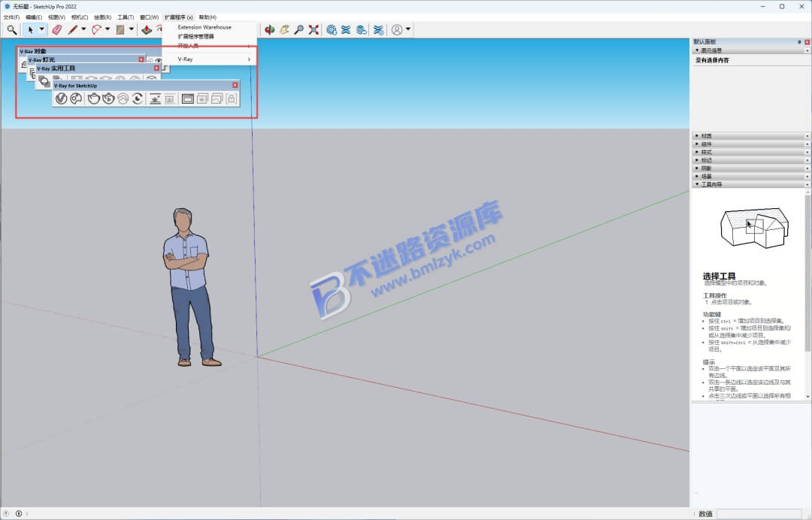Start the V-Ray teapot Render
Screen dimensions: 812x520
click(x=93, y=98)
